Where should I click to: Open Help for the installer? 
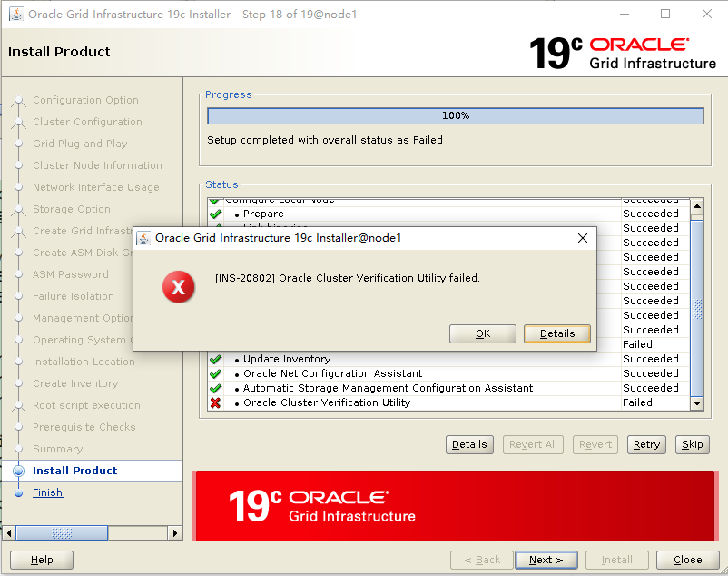point(42,560)
